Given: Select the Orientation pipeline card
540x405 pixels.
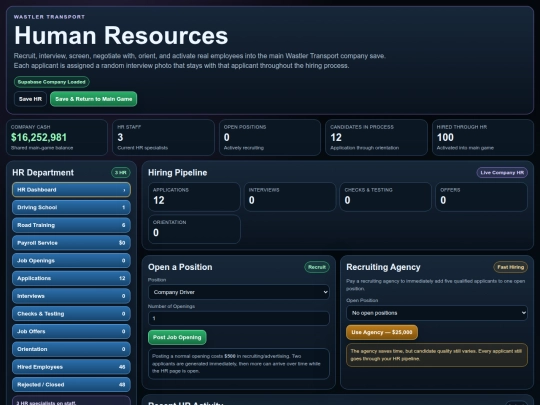Looking at the screenshot, I should (x=194, y=229).
